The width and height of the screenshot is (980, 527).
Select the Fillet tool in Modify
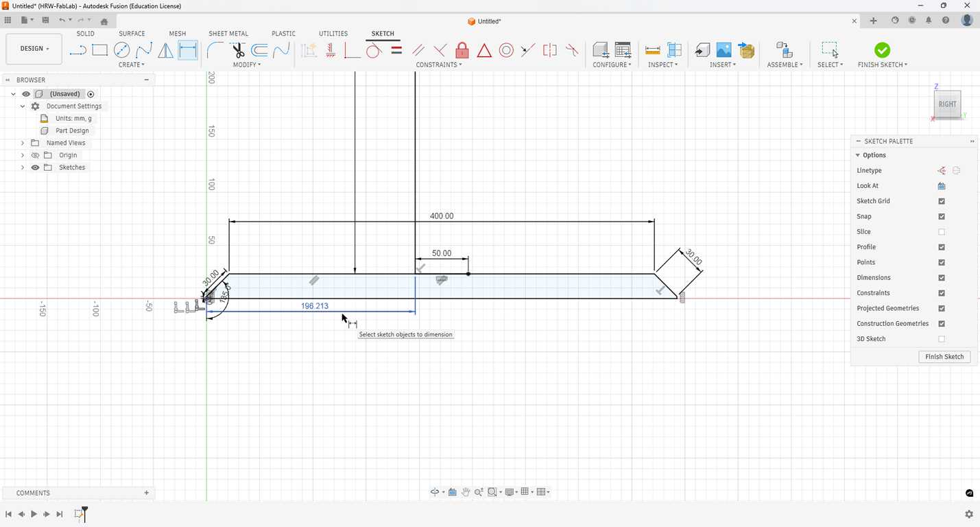point(215,50)
